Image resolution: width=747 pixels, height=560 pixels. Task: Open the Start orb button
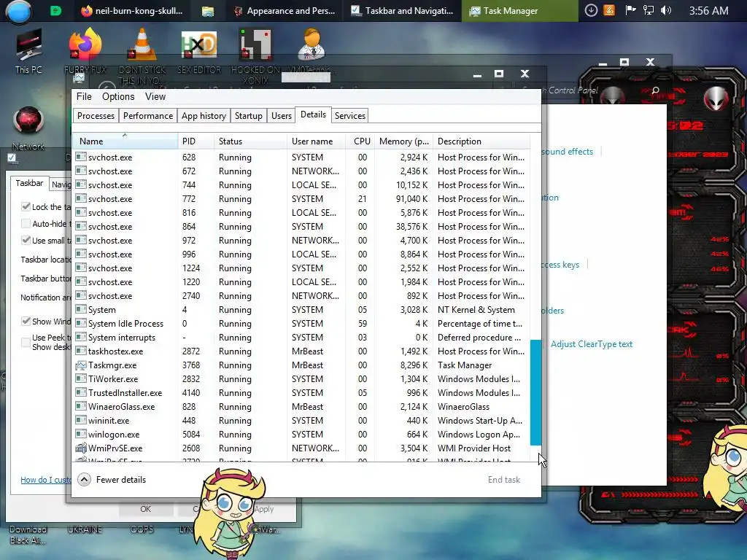point(18,11)
